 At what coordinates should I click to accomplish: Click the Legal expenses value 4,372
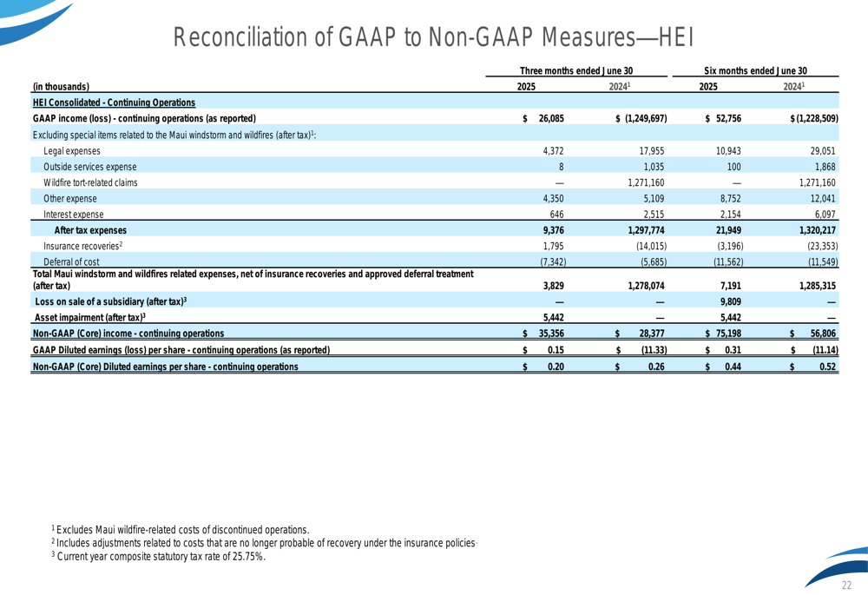pos(553,150)
